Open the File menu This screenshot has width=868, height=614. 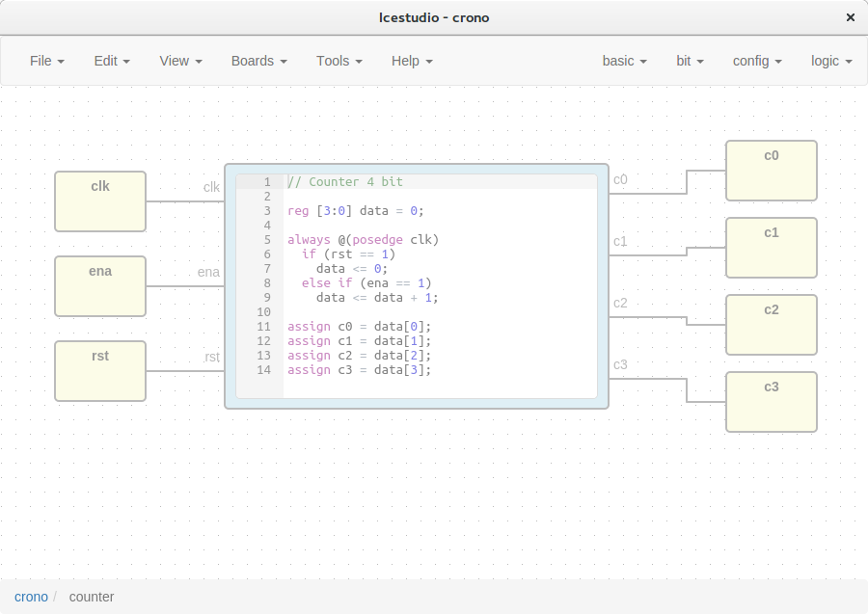tap(47, 61)
